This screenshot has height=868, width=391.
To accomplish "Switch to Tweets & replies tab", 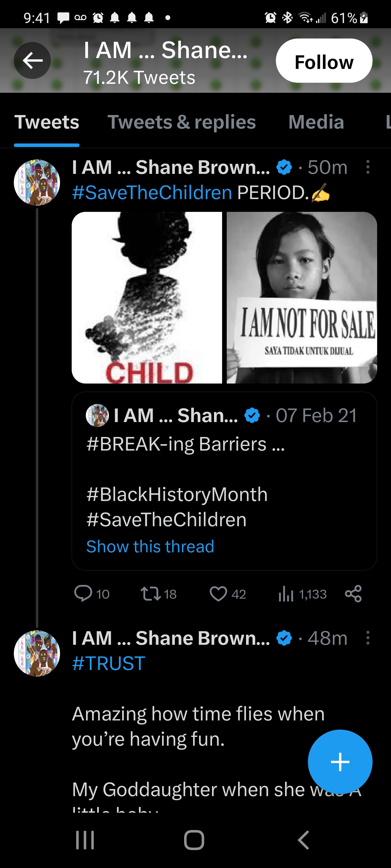I will (x=181, y=122).
